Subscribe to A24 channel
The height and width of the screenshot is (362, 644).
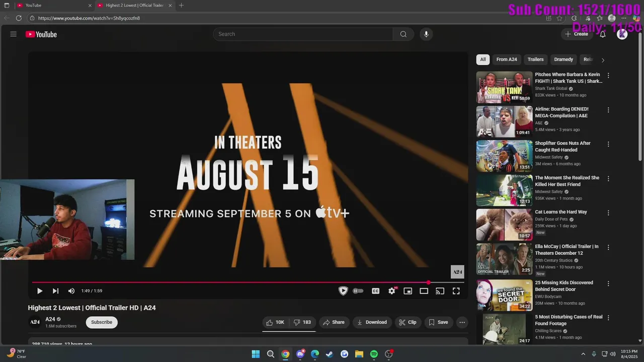(102, 322)
